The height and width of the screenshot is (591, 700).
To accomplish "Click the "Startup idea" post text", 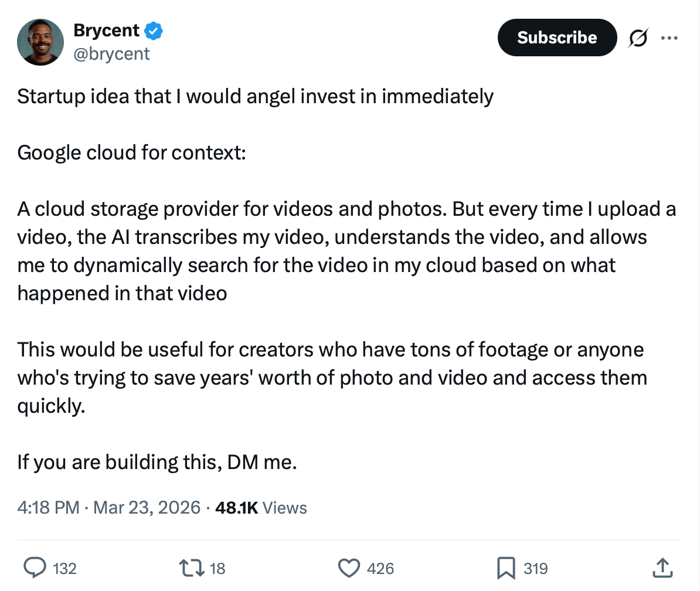I will [x=255, y=96].
